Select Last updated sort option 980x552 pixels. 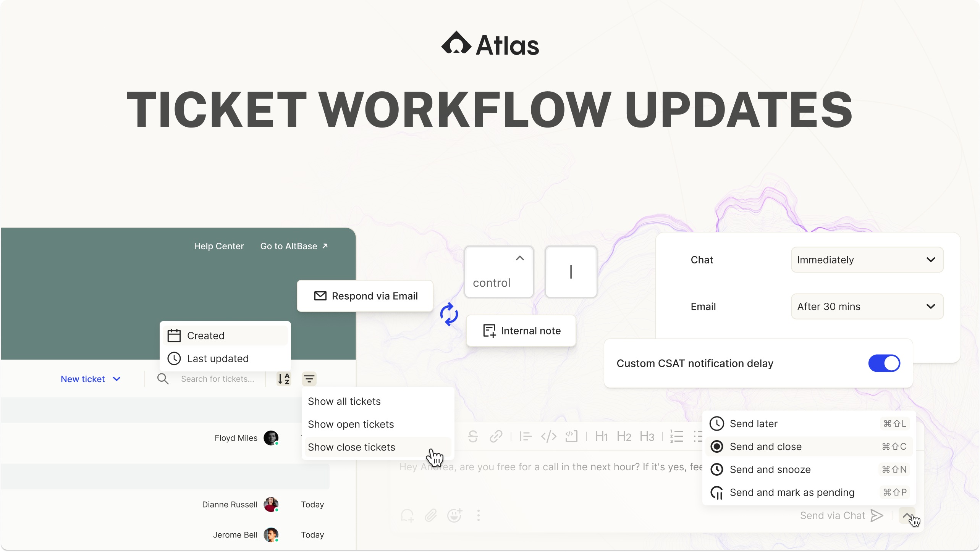click(x=218, y=358)
